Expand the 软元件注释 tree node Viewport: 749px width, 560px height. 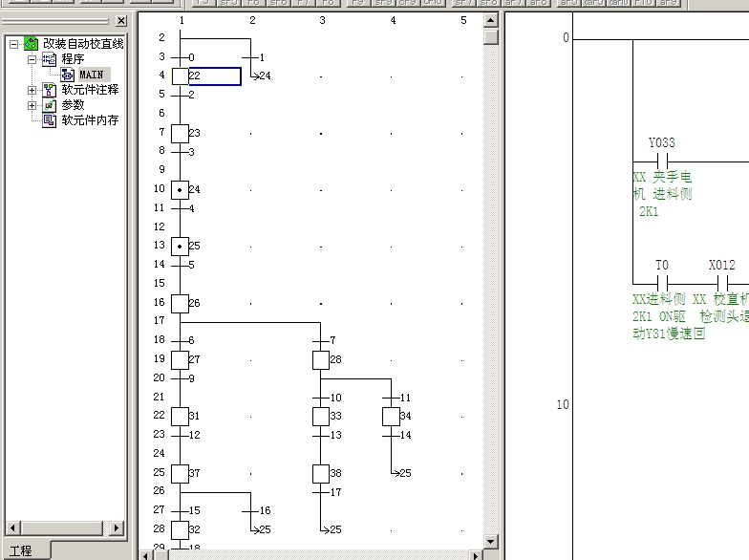[x=32, y=90]
